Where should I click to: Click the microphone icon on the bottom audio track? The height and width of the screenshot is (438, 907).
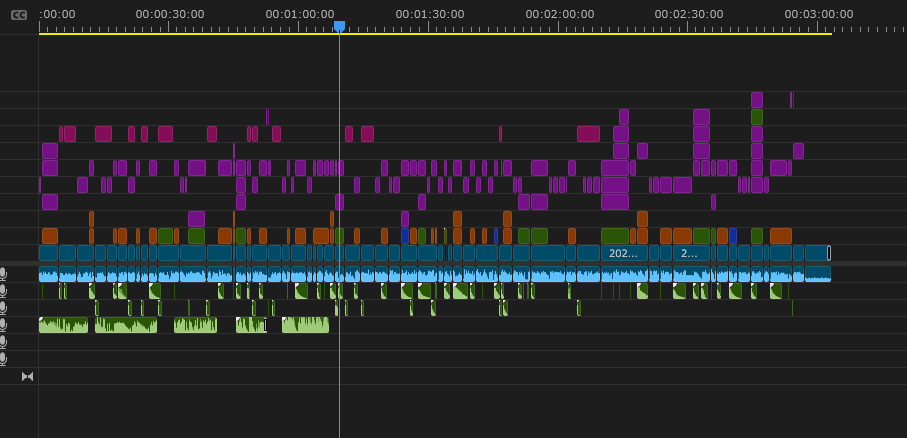(3, 359)
